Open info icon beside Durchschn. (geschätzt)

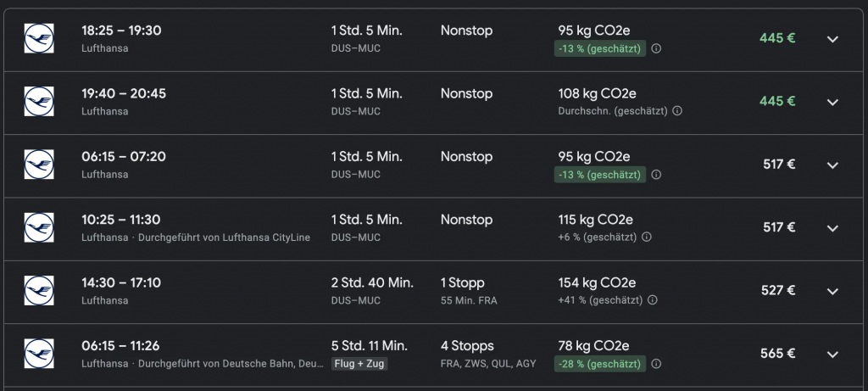(677, 111)
